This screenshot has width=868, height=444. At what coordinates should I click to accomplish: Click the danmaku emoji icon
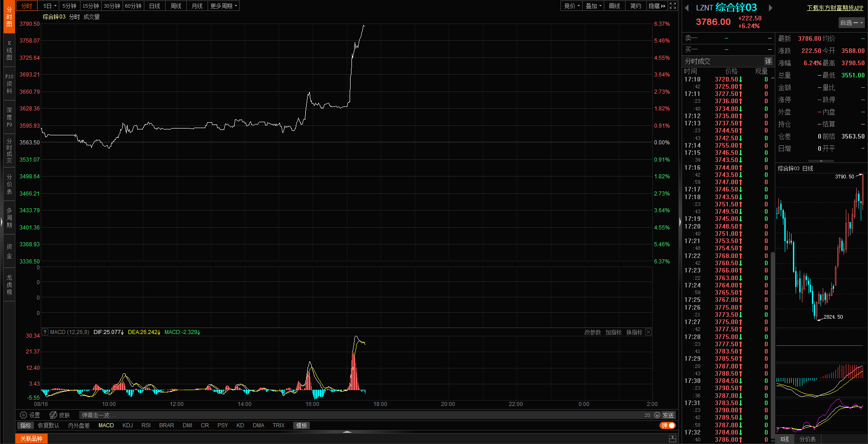tap(657, 415)
